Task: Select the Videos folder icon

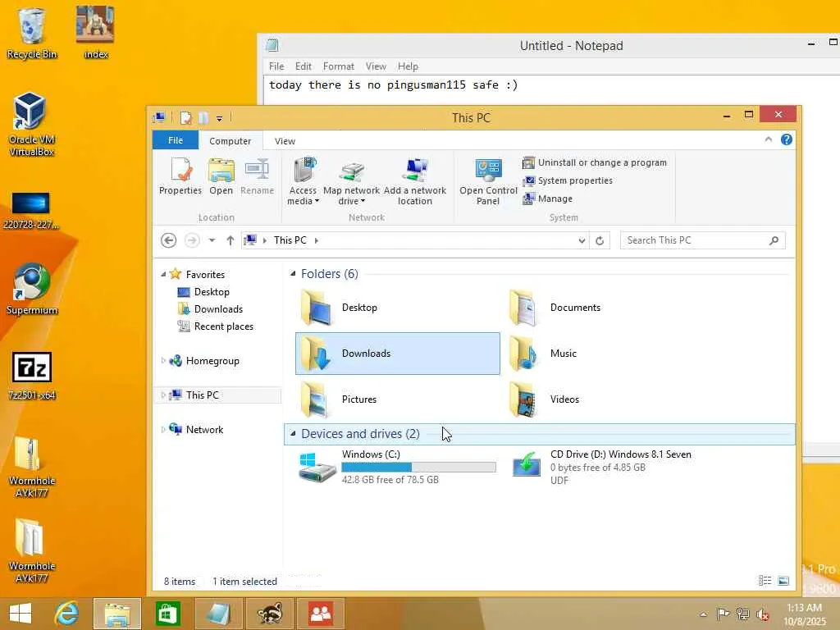Action: coord(525,399)
